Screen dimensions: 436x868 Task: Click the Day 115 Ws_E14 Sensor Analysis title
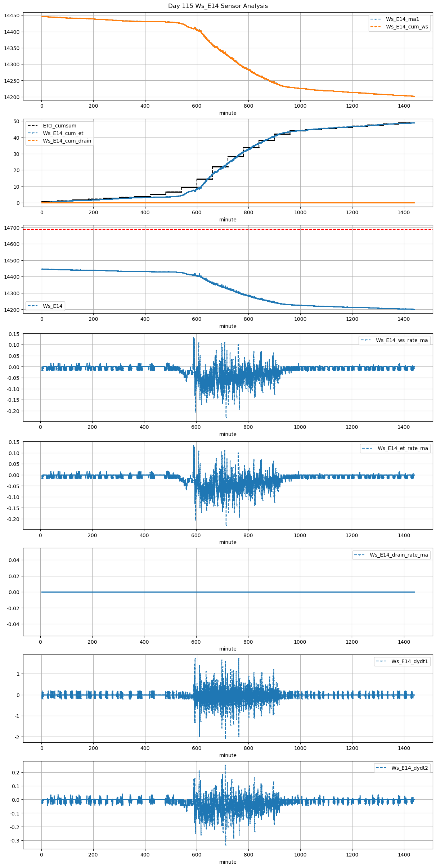[x=218, y=6]
